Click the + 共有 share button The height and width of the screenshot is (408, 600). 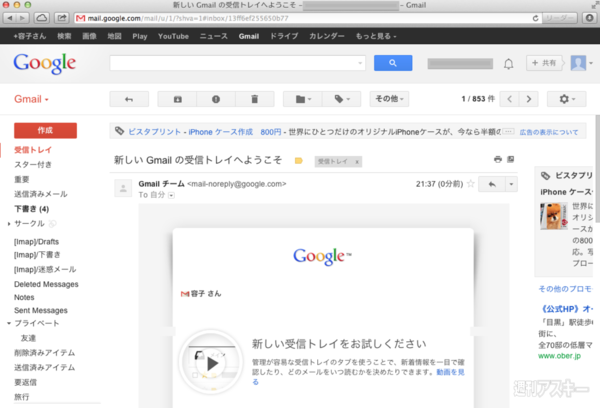point(544,63)
